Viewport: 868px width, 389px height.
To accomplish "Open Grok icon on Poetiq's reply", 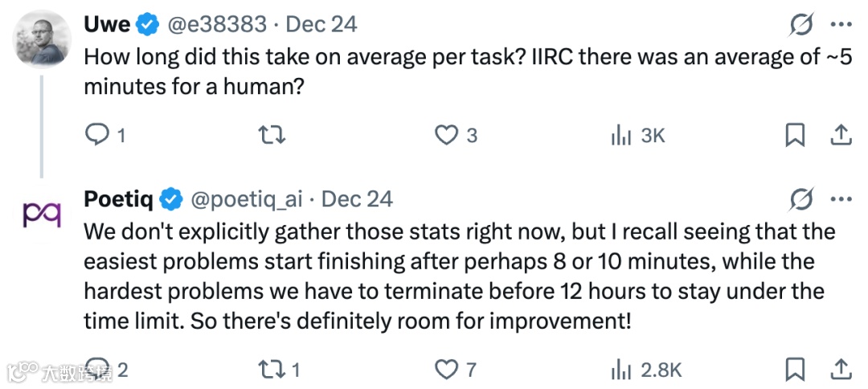I will pyautogui.click(x=801, y=199).
